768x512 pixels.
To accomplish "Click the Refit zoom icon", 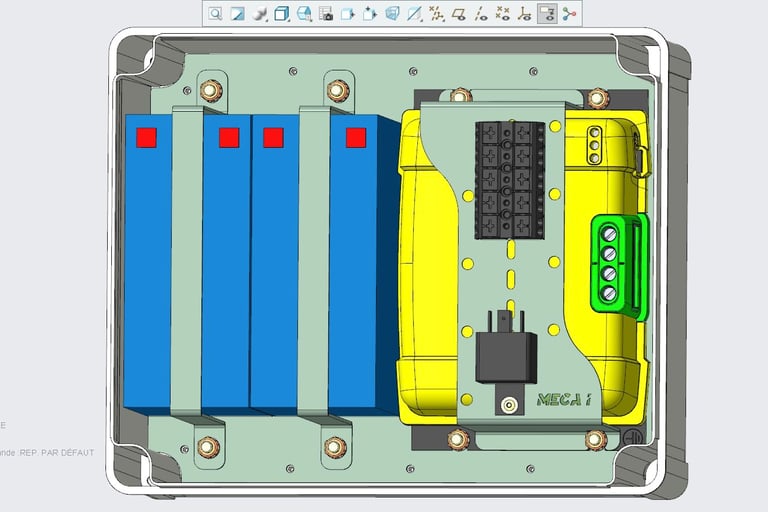I will [215, 14].
